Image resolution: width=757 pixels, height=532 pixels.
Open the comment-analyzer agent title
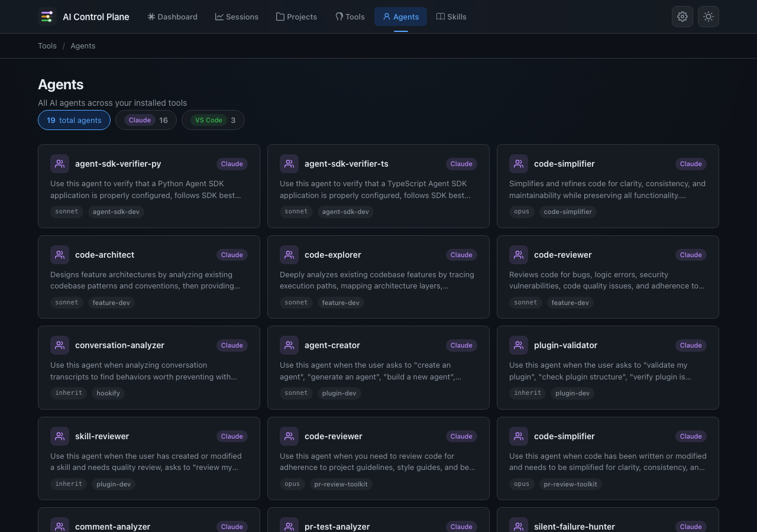pos(112,526)
